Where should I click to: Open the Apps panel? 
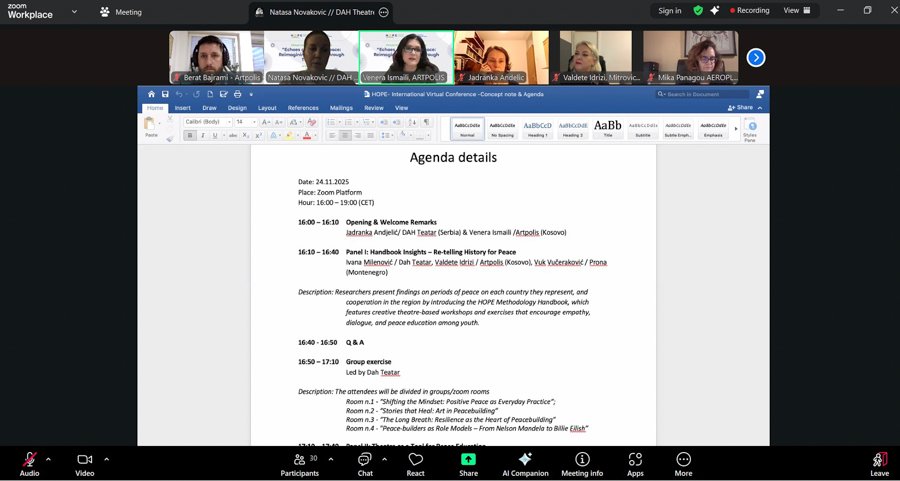point(636,462)
